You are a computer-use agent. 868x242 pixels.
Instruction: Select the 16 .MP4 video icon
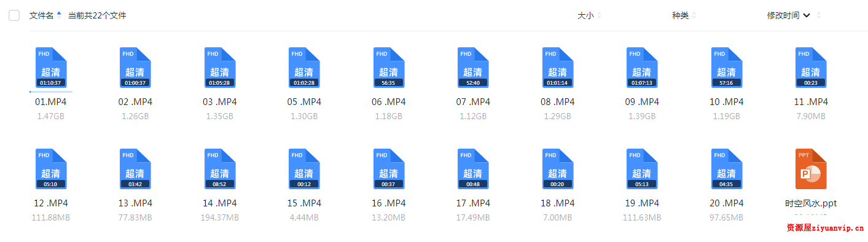[389, 169]
